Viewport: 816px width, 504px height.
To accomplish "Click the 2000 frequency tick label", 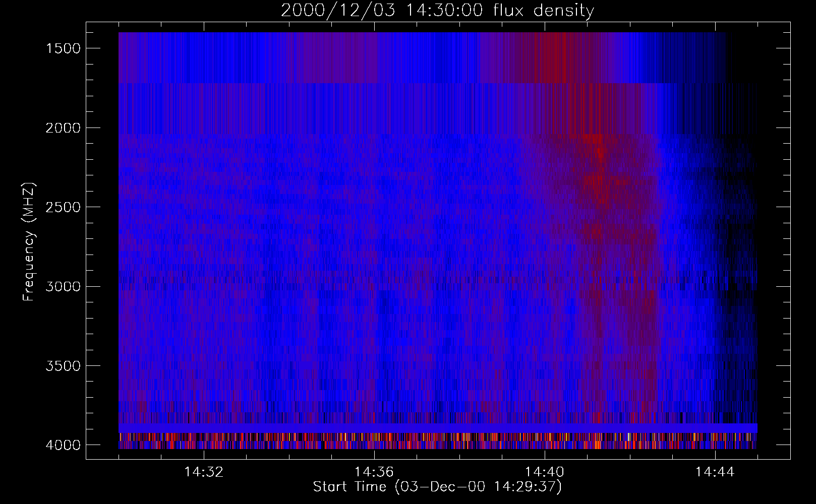I will [63, 128].
